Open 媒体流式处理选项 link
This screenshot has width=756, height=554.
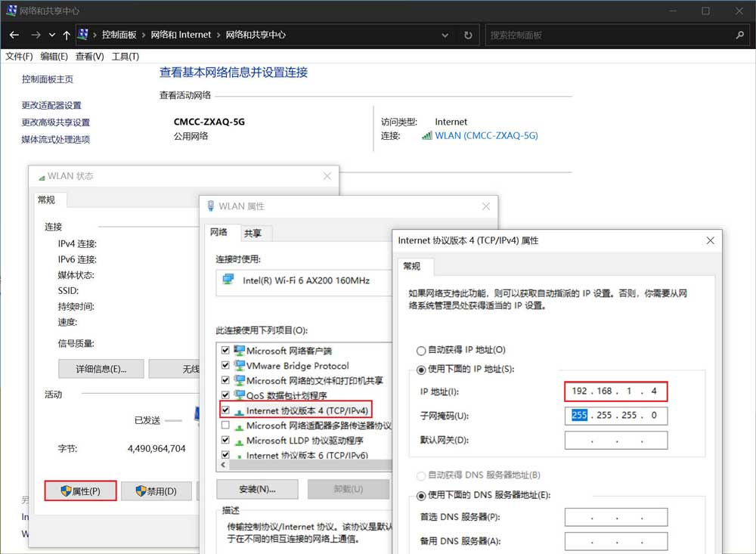coord(56,139)
